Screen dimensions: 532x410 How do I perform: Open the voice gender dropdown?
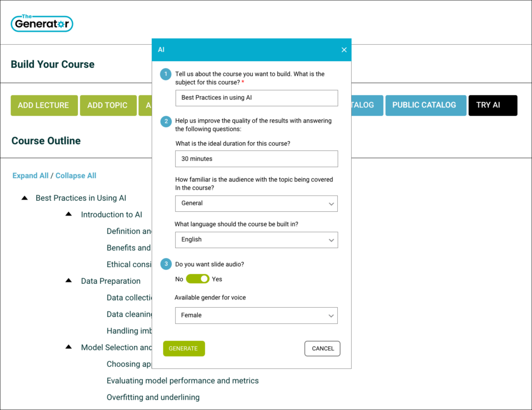(x=256, y=315)
